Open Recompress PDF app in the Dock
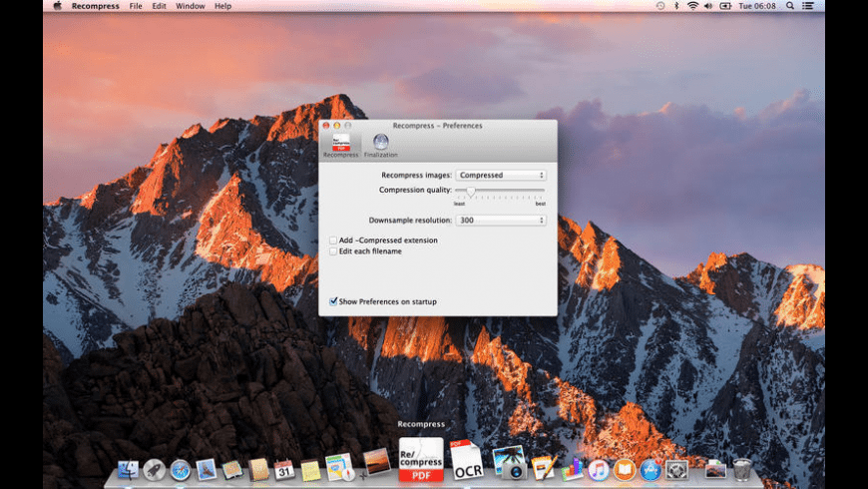The height and width of the screenshot is (489, 868). point(421,460)
